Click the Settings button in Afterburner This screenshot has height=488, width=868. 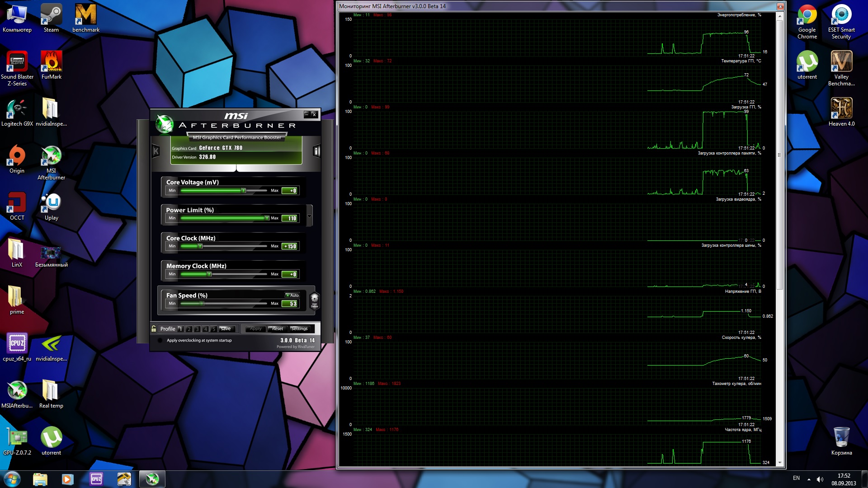tap(299, 328)
